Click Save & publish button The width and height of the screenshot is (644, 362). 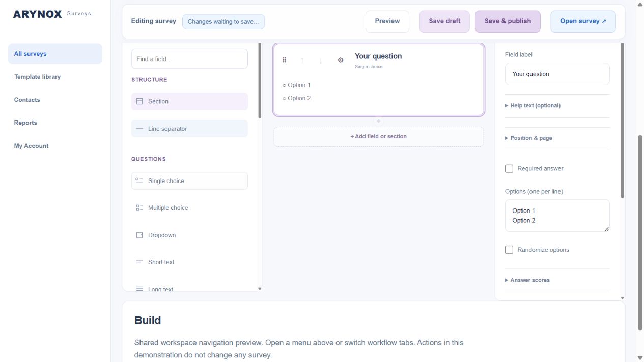pyautogui.click(x=508, y=21)
